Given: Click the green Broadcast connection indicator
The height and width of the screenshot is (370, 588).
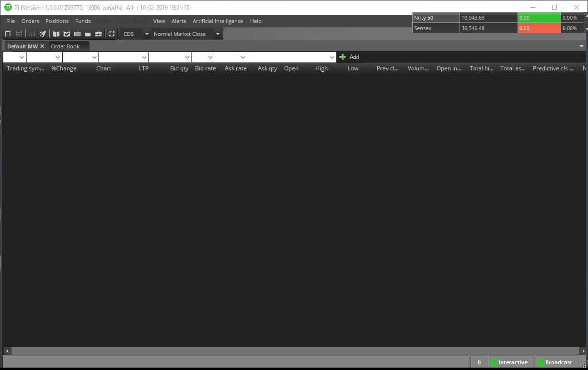Looking at the screenshot, I should point(541,362).
